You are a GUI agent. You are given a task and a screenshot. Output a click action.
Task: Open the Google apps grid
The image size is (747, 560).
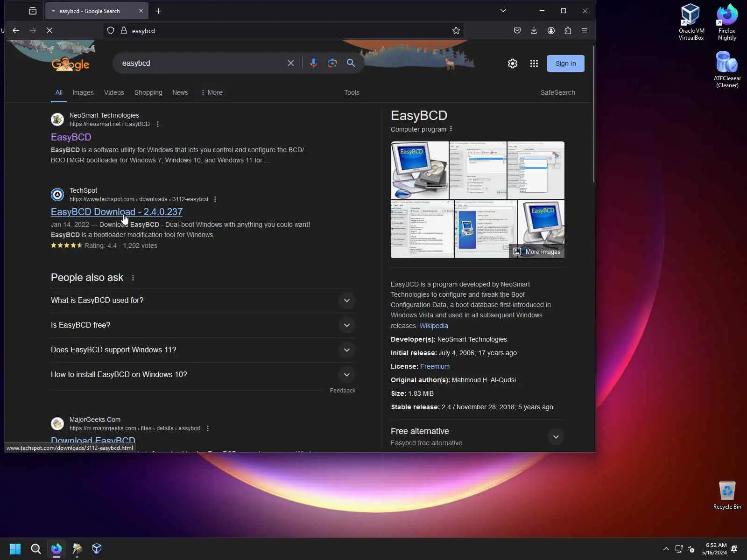tap(534, 63)
